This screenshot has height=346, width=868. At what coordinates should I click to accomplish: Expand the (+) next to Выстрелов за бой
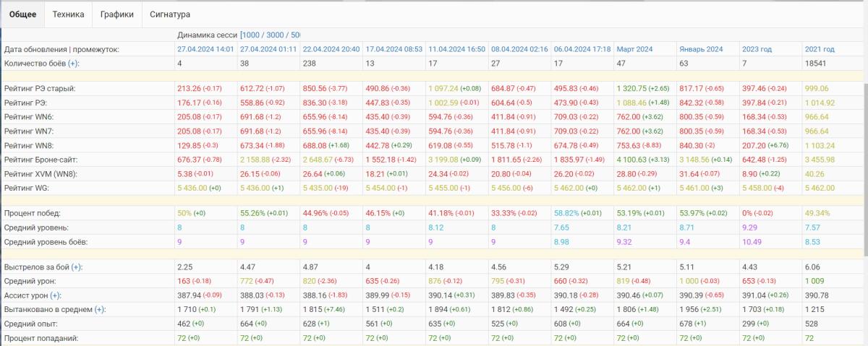(77, 267)
